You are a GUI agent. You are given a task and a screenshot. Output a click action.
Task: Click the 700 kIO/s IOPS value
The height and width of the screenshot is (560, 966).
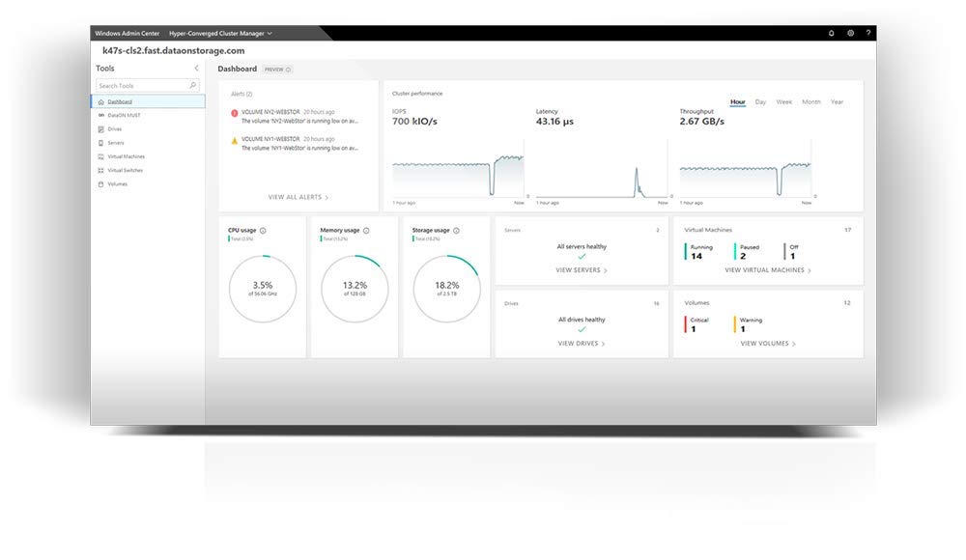tap(414, 122)
